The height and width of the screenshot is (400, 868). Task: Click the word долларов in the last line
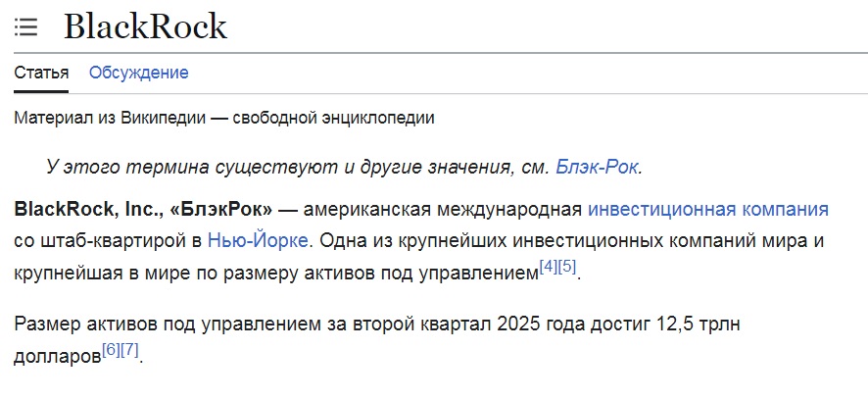pyautogui.click(x=58, y=357)
